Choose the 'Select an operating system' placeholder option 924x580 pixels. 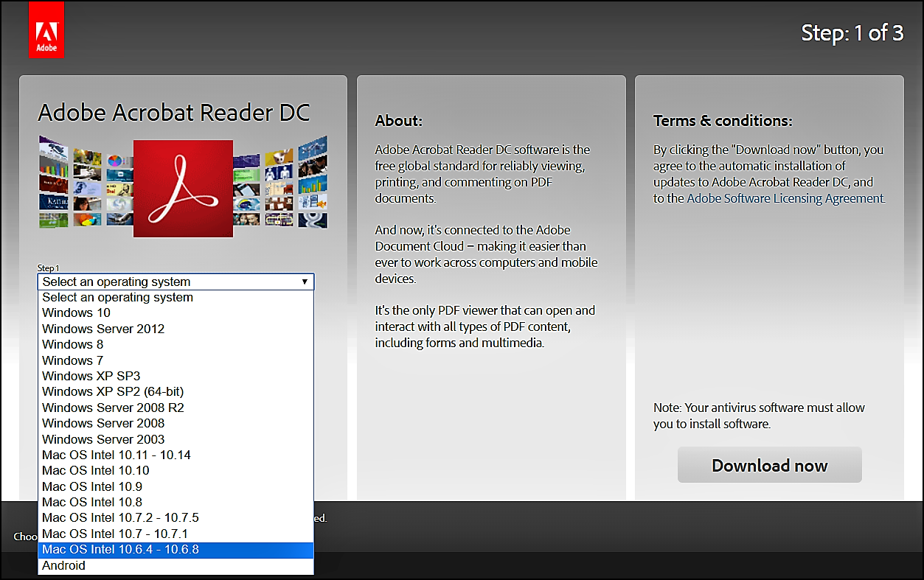[x=176, y=298]
